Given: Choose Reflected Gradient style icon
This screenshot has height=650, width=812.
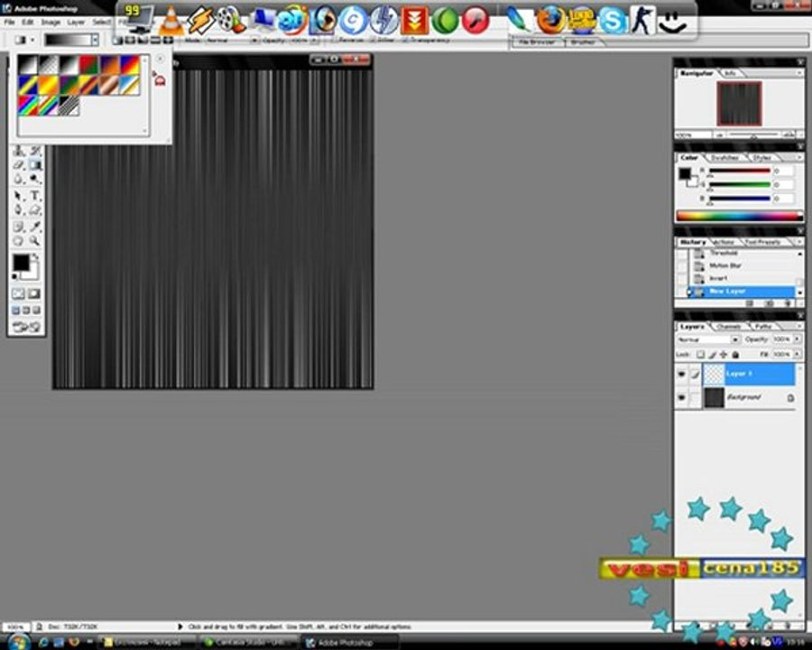Looking at the screenshot, I should coord(155,40).
